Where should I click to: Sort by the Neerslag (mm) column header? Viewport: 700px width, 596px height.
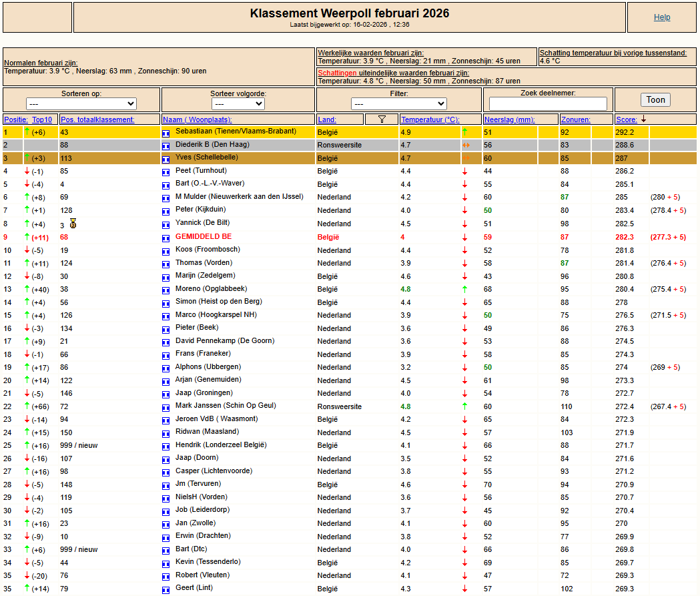click(509, 119)
